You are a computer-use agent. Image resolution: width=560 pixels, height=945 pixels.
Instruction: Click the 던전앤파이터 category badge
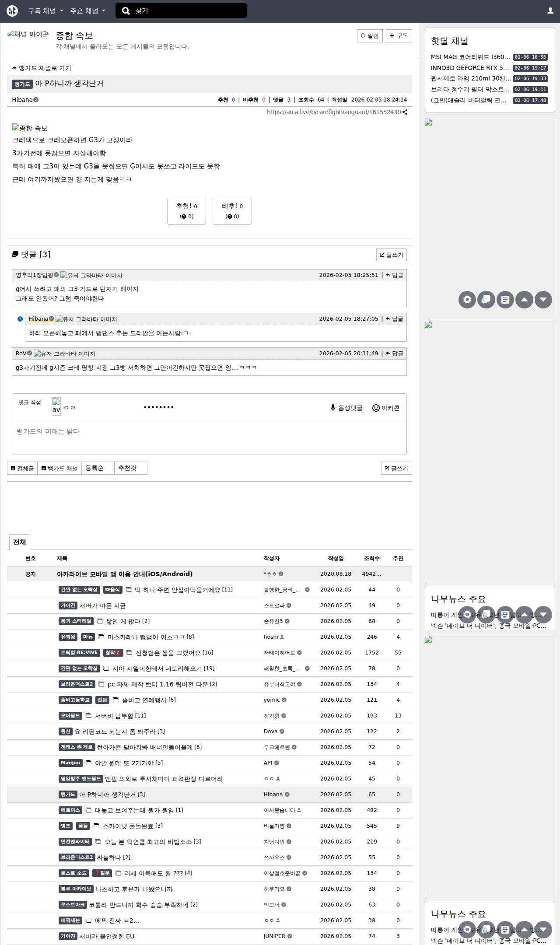click(75, 842)
